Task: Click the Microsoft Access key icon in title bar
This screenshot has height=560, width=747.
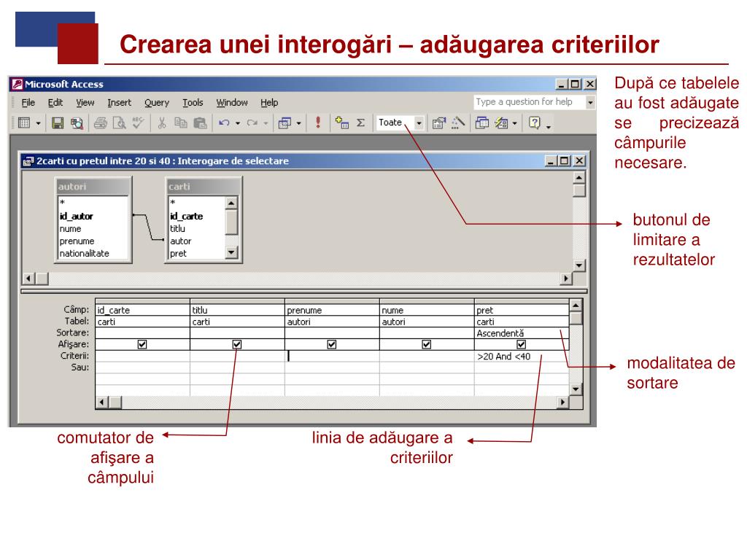Action: tap(18, 85)
